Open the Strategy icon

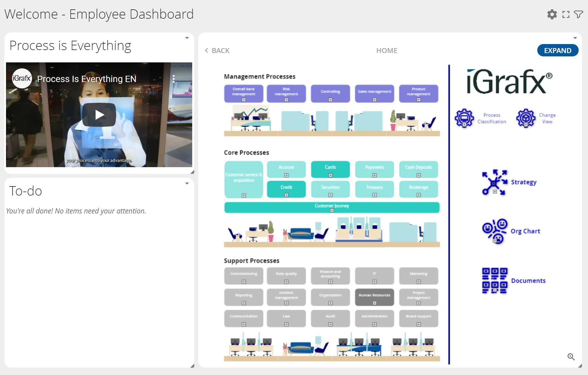[x=495, y=182]
